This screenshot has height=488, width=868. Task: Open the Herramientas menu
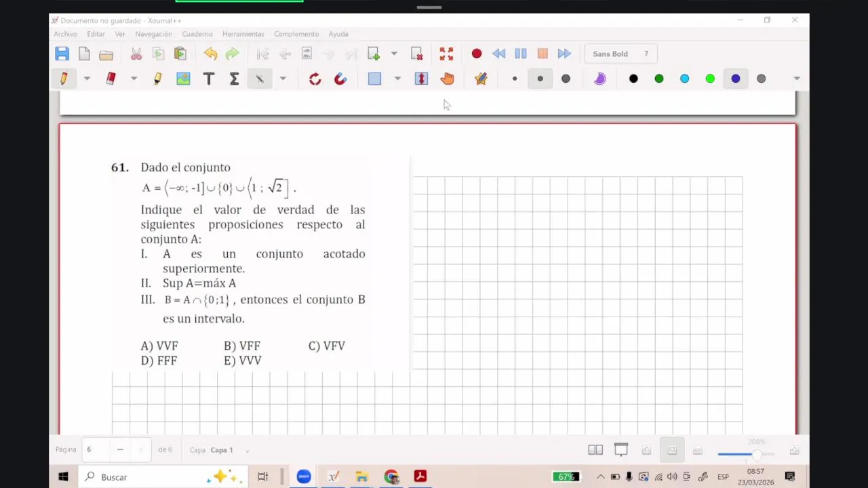click(243, 34)
